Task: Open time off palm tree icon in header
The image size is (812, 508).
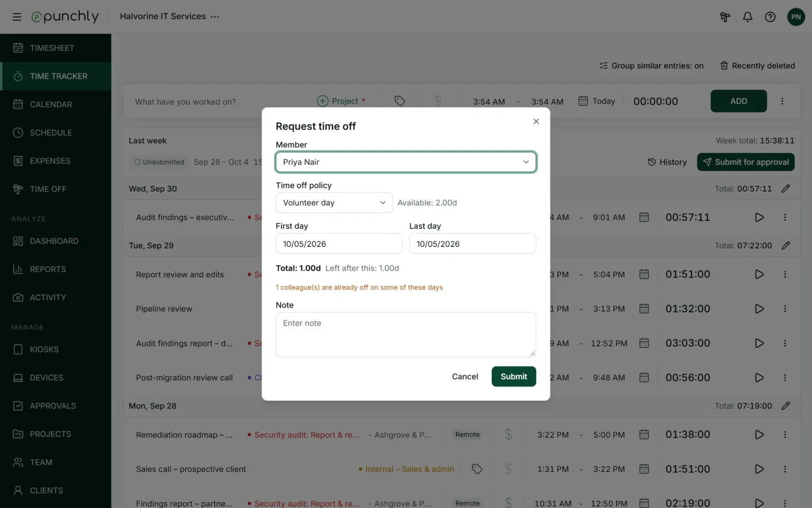Action: [725, 17]
